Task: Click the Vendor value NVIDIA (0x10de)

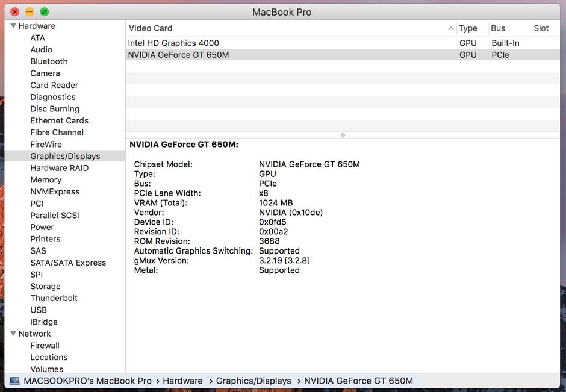Action: pyautogui.click(x=291, y=212)
